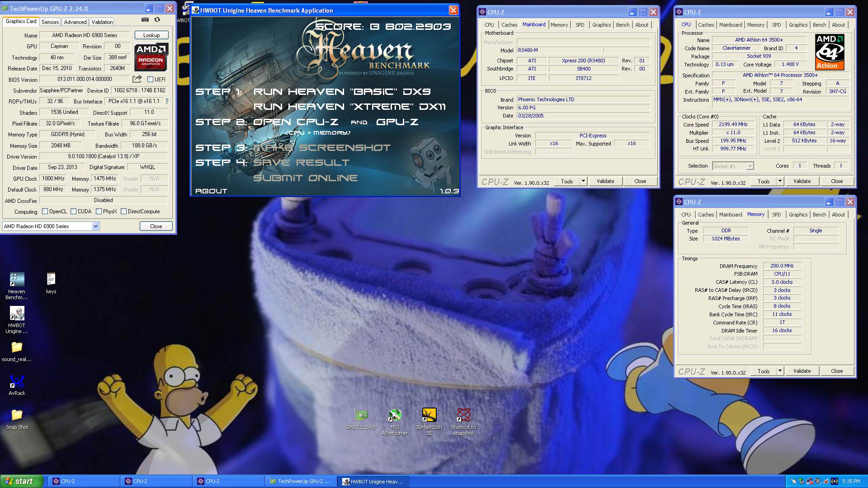Screen dimensions: 868x488
Task: Open the Shortcut to snapshot icon
Action: click(x=463, y=422)
